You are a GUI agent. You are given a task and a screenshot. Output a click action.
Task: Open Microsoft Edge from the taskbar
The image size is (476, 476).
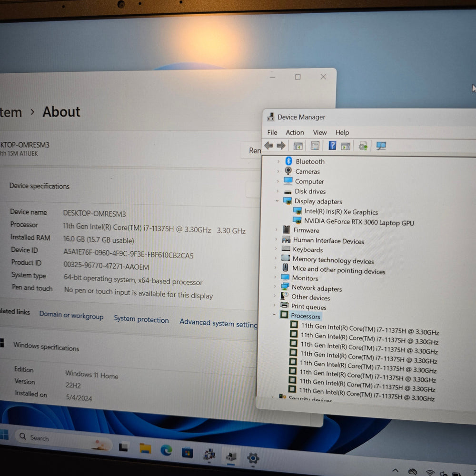pos(166,450)
